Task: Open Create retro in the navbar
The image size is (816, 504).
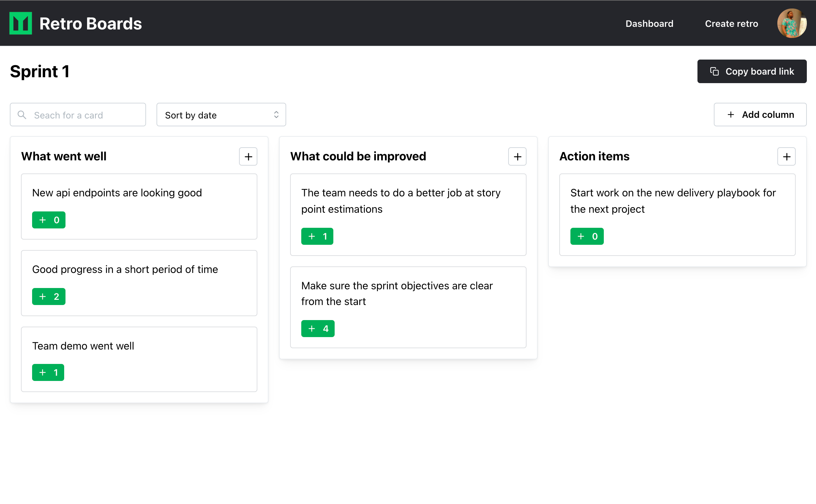Action: click(x=731, y=24)
